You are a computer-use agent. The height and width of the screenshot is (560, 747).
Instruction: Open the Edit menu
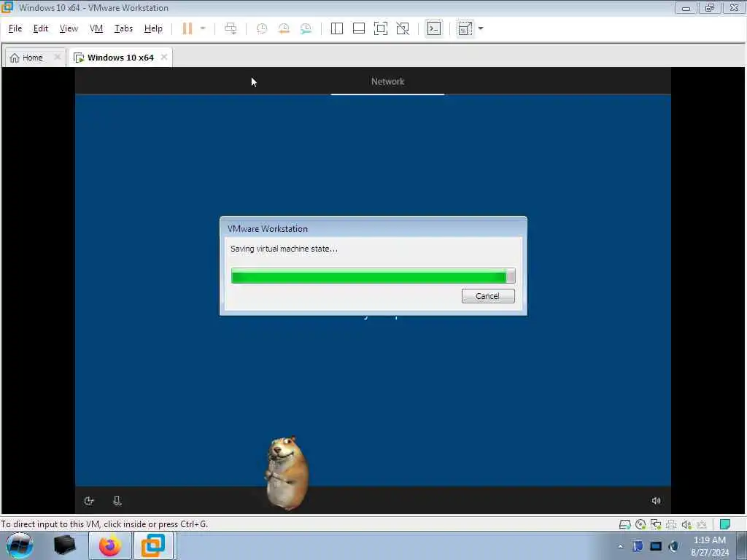tap(41, 28)
